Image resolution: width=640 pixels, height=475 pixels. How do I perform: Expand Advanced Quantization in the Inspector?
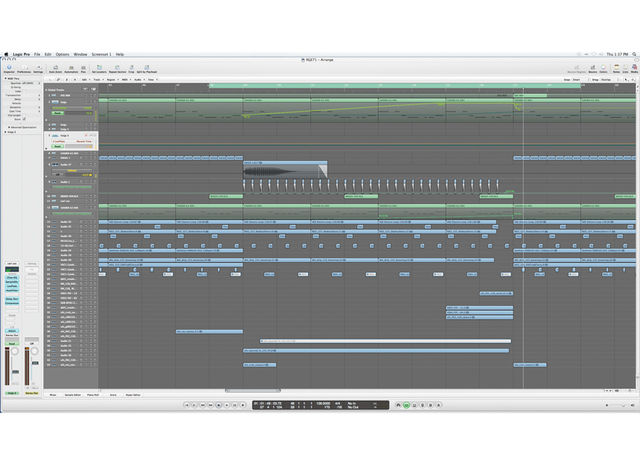coord(9,127)
